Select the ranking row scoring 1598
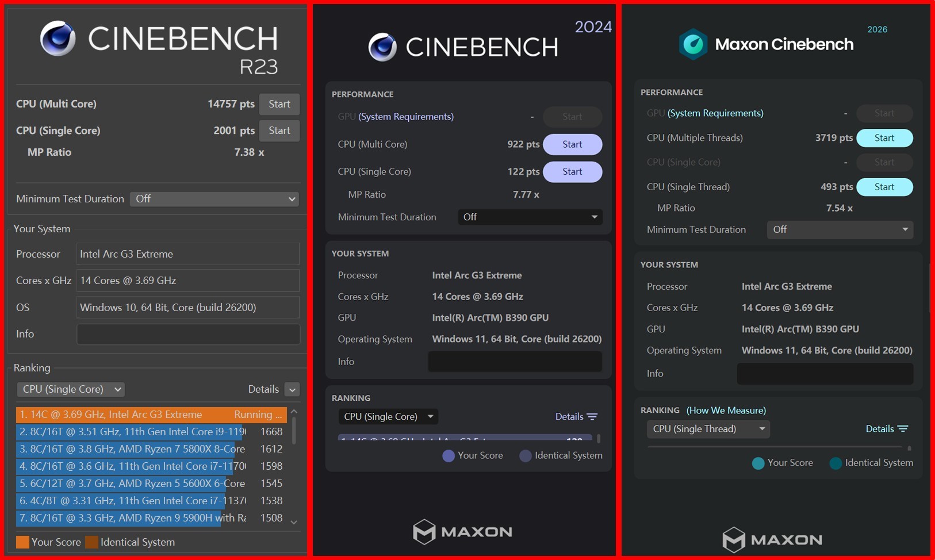Screen dimensions: 935x560 click(x=151, y=466)
